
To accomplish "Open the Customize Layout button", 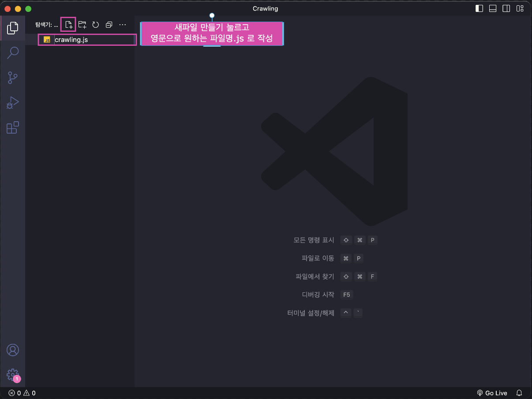I will (520, 8).
